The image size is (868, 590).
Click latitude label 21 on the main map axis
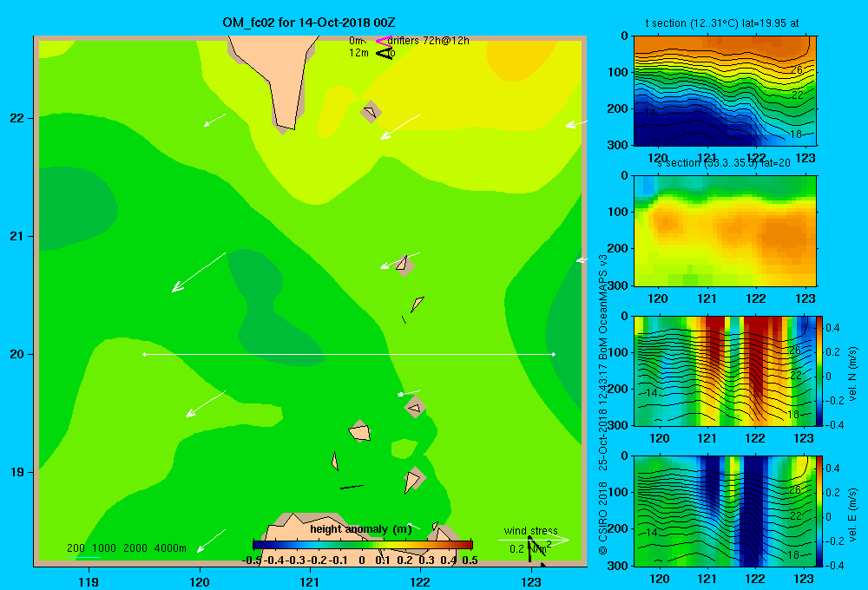17,236
